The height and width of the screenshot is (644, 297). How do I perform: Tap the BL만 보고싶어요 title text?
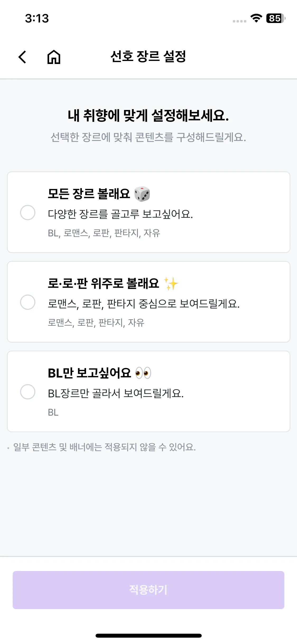click(89, 373)
